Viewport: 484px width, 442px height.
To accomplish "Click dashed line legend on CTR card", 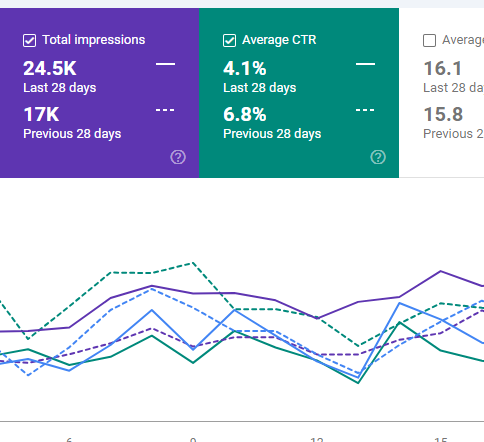I will click(365, 110).
